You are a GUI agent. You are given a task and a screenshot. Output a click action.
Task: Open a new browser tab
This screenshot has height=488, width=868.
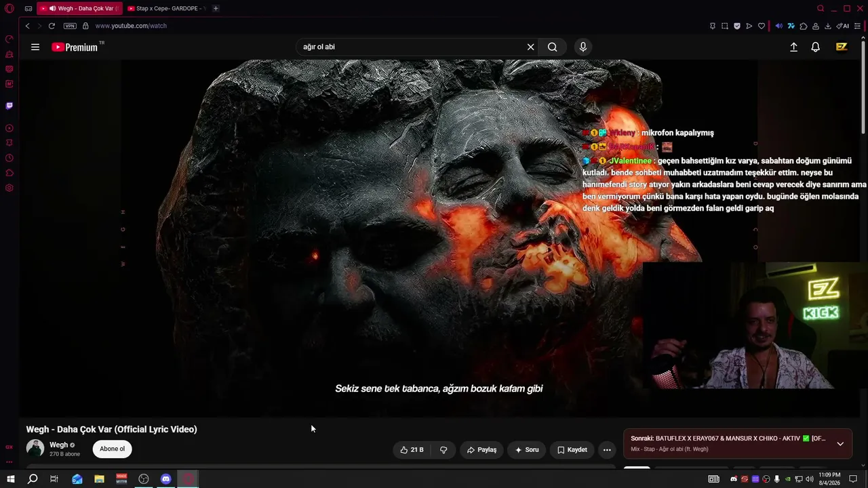(x=216, y=9)
